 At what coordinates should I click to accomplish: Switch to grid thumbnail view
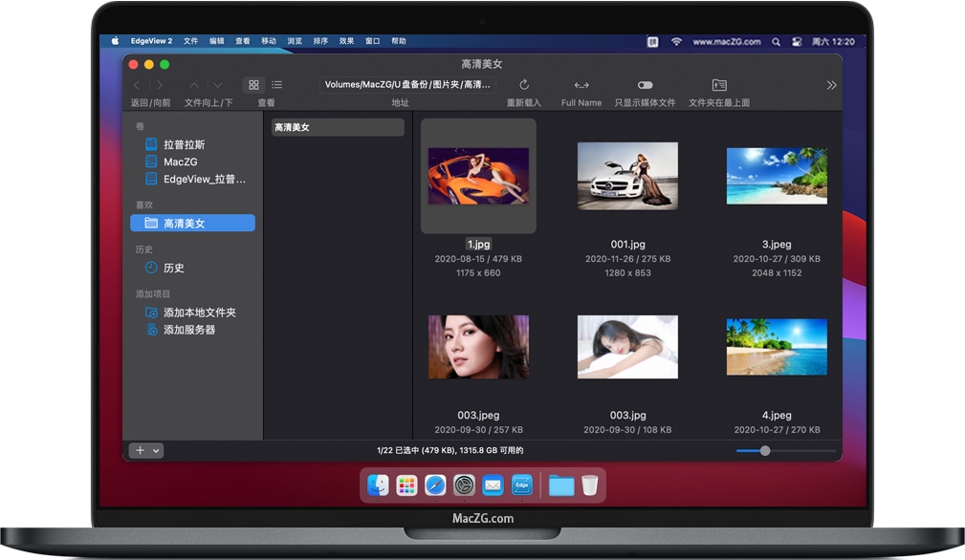point(253,85)
